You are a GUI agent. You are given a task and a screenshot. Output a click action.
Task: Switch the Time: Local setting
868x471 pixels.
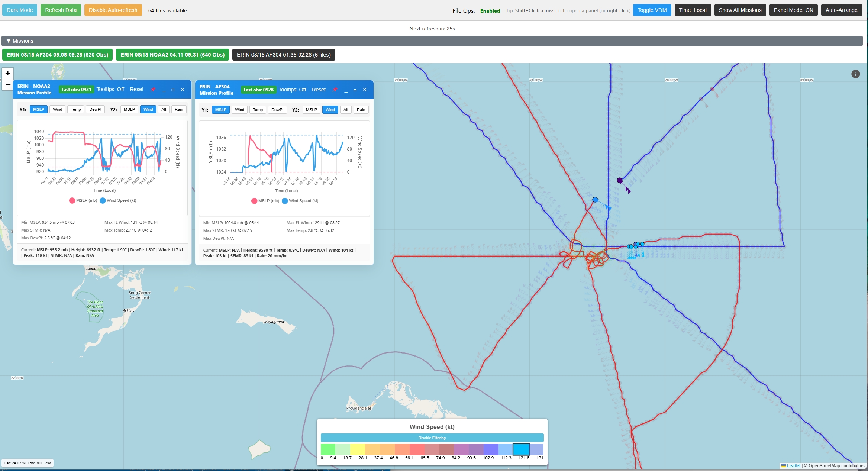coord(693,10)
